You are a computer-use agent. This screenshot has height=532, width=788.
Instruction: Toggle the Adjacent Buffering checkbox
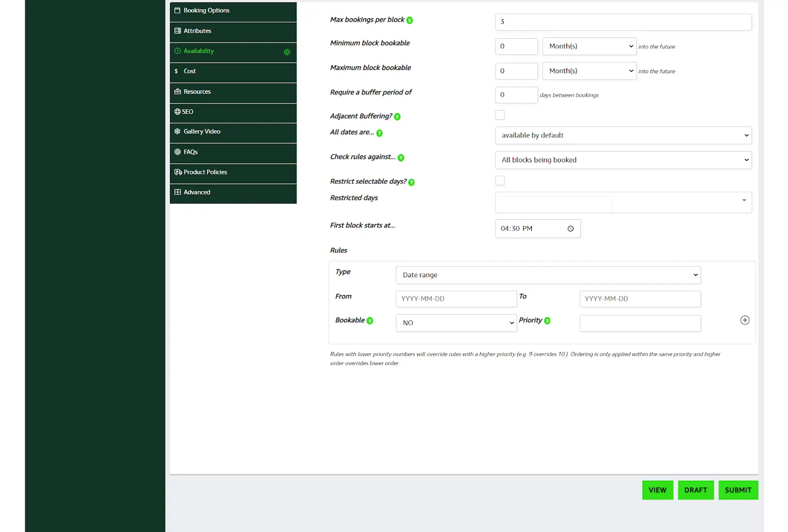coord(500,115)
